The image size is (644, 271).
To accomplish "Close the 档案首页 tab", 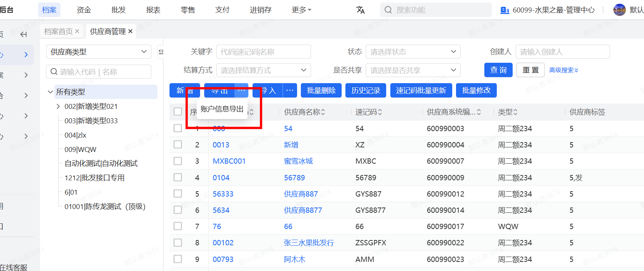I will (77, 31).
